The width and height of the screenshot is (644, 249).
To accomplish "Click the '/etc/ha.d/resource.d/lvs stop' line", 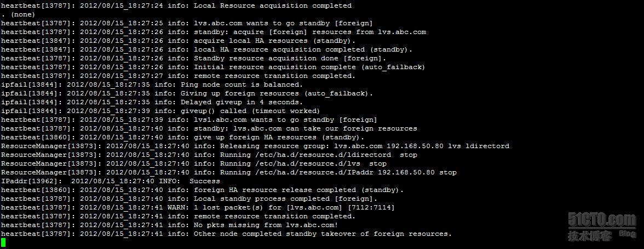I will (x=193, y=164).
